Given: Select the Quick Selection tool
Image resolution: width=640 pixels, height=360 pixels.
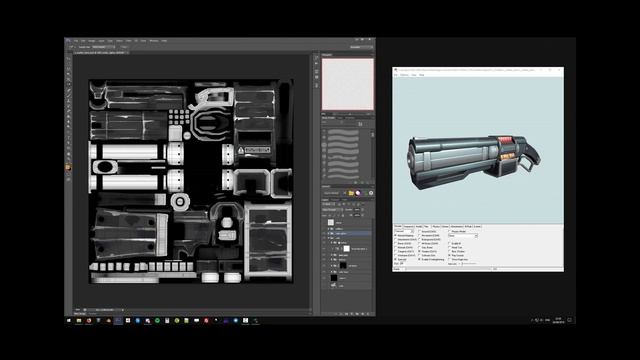Looking at the screenshot, I should (68, 74).
